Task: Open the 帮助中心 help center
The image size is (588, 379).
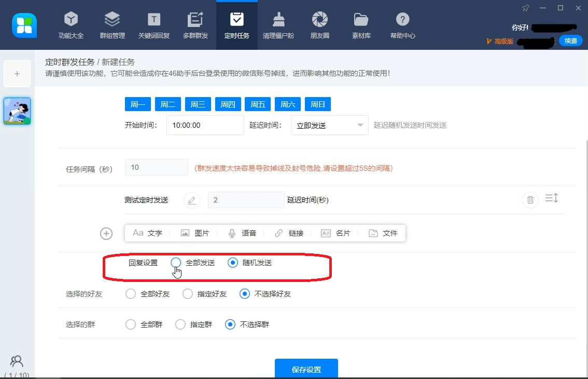Action: 403,24
